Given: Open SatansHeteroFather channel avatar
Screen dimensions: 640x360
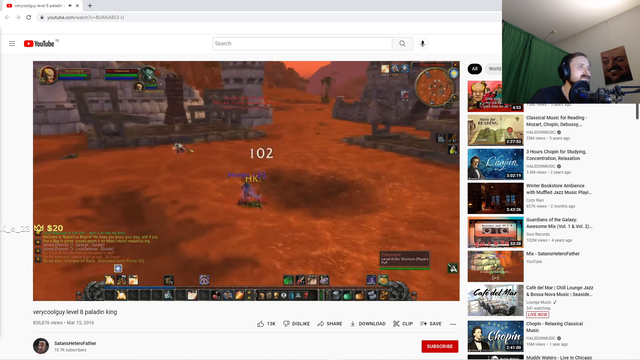Looking at the screenshot, I should click(x=41, y=346).
